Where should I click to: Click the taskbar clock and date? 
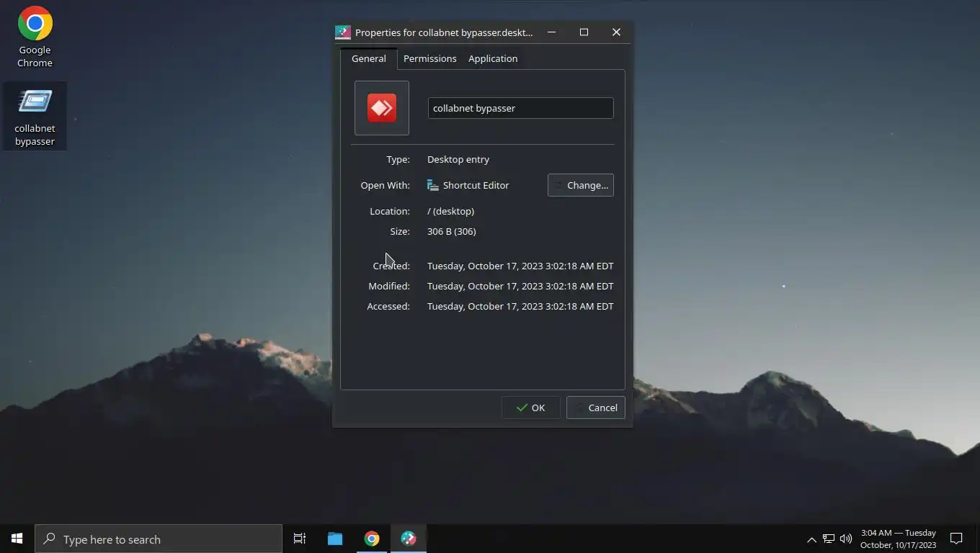pos(898,539)
